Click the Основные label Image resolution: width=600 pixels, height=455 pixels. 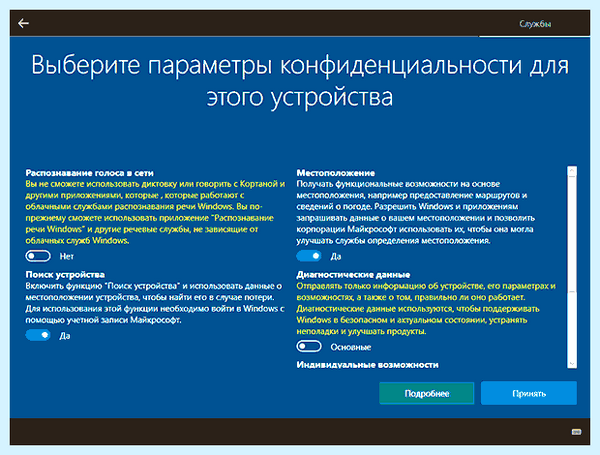(x=351, y=347)
